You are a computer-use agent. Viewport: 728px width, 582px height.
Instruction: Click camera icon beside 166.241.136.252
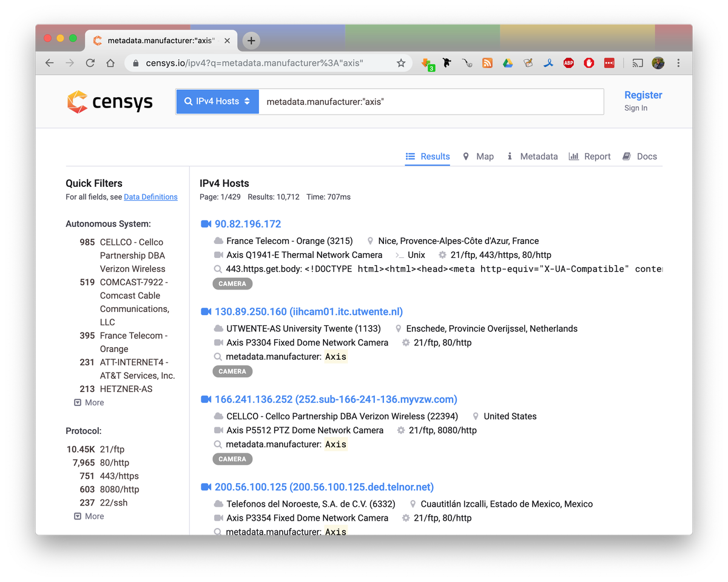pos(206,399)
